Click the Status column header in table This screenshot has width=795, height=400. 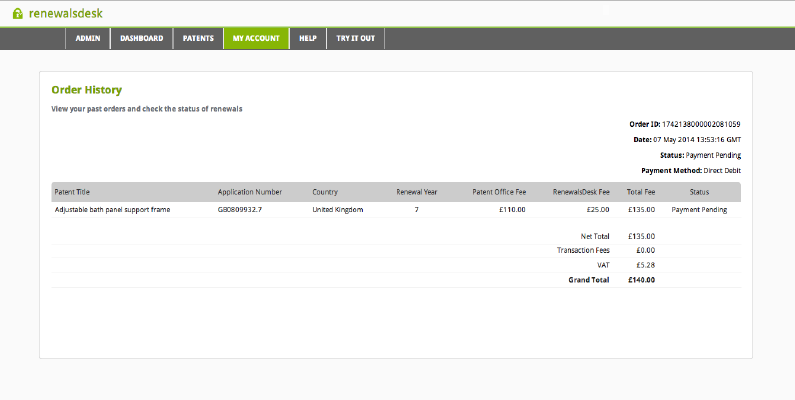699,192
